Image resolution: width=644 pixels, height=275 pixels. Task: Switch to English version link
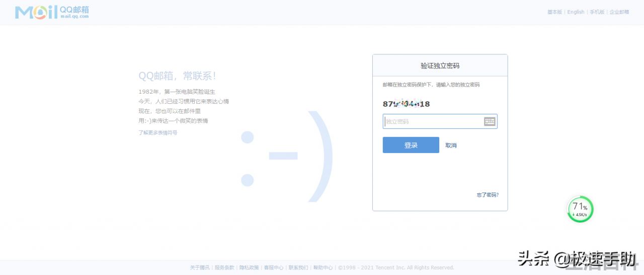pyautogui.click(x=576, y=12)
